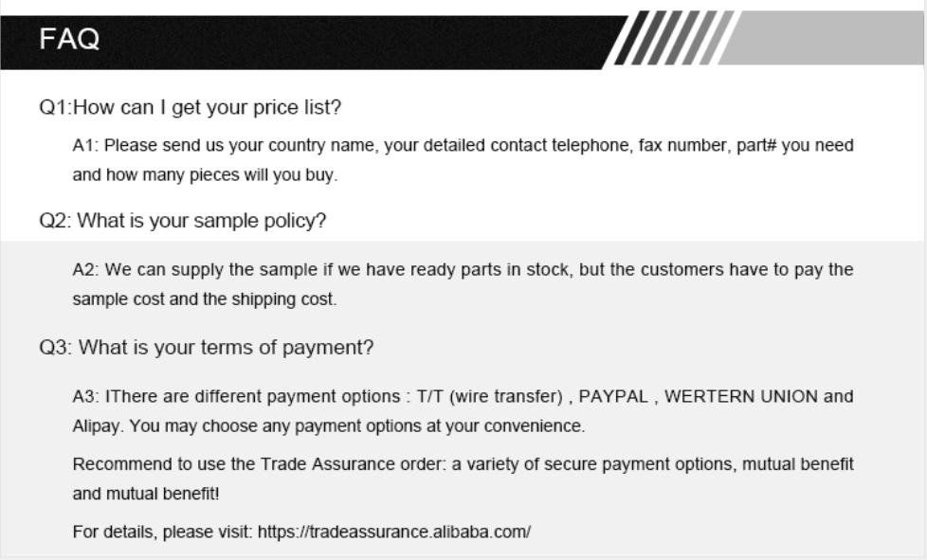Viewport: 927px width, 560px height.
Task: Open the tradeassurance.alibaba.com link
Action: [x=394, y=532]
